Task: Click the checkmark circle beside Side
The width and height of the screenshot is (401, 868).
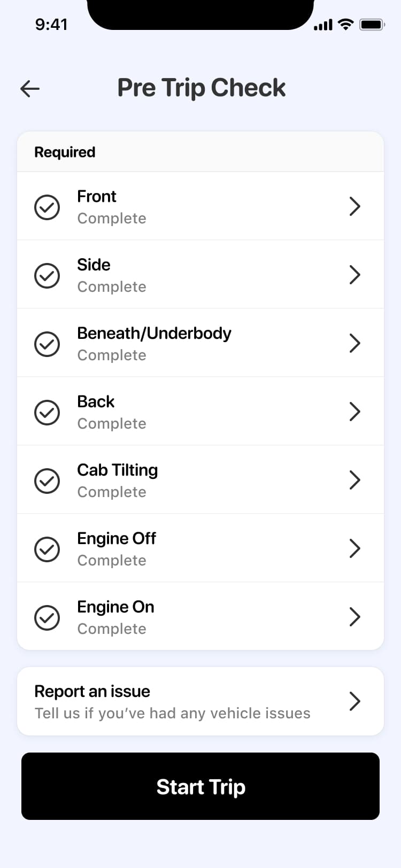Action: 47,275
